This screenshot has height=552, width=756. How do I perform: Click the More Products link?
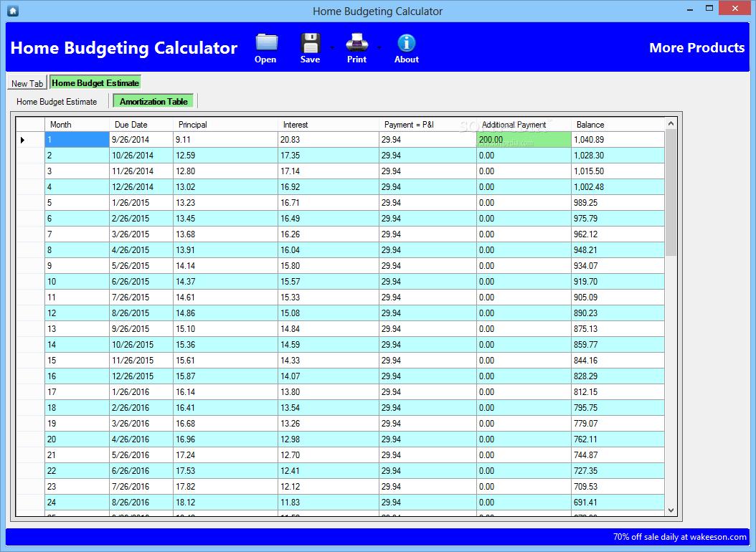(x=696, y=47)
